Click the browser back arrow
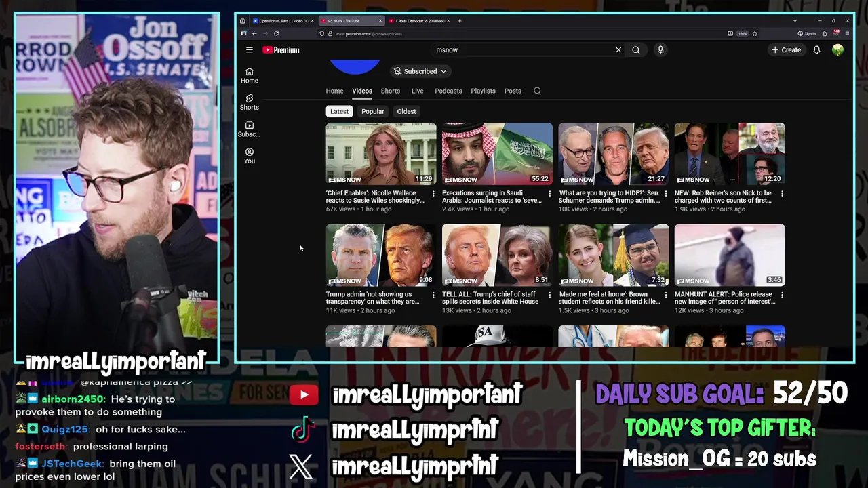The width and height of the screenshot is (868, 488). pos(254,33)
